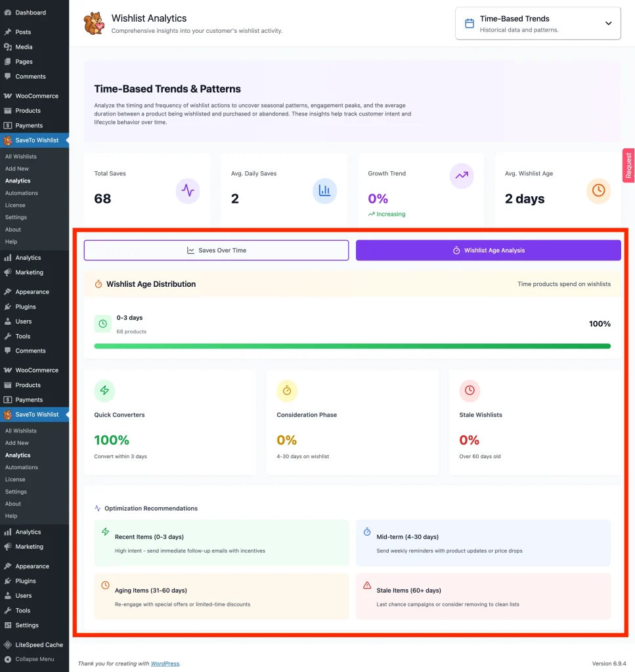Switch to the Saves Over Time tab

pyautogui.click(x=216, y=250)
